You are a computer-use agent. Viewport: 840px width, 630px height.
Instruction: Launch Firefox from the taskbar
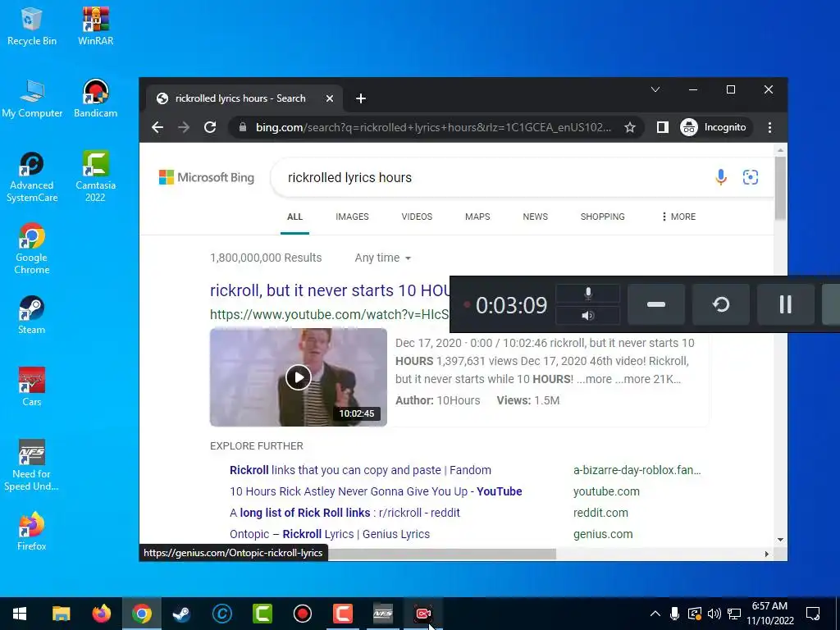[101, 614]
